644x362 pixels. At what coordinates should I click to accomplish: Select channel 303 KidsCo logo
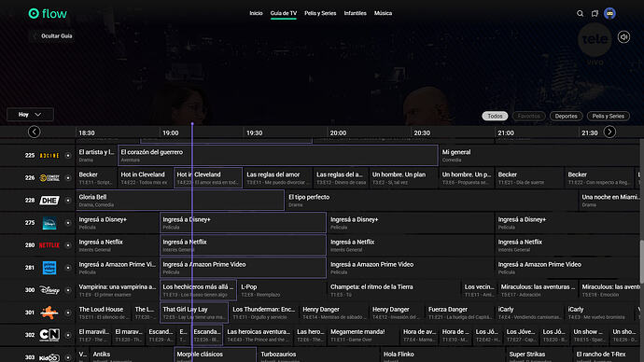click(x=49, y=357)
